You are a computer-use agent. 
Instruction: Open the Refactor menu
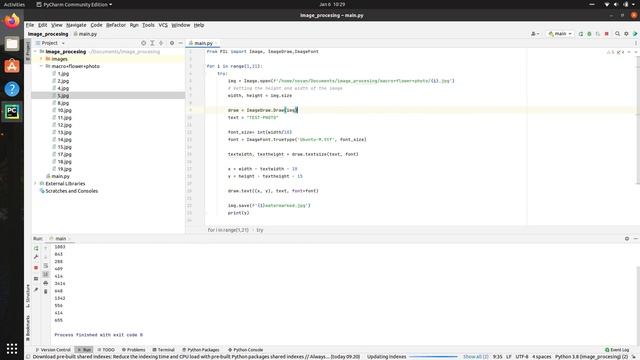coord(116,25)
